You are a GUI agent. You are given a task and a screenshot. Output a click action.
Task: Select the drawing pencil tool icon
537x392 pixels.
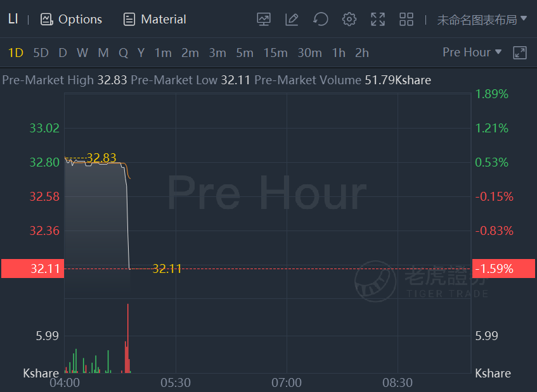pos(292,19)
